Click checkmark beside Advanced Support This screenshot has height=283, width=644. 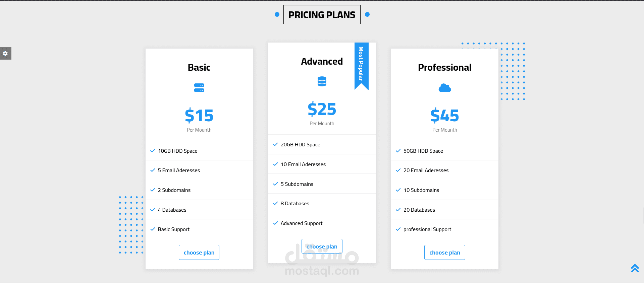pos(275,223)
